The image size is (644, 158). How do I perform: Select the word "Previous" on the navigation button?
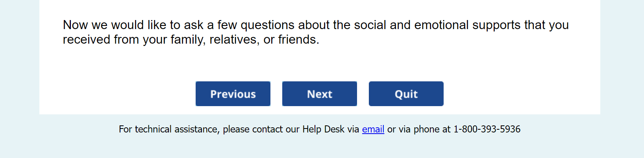(x=233, y=94)
